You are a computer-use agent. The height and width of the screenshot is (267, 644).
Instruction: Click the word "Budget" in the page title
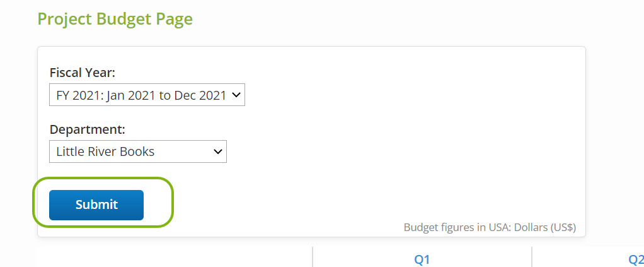120,19
